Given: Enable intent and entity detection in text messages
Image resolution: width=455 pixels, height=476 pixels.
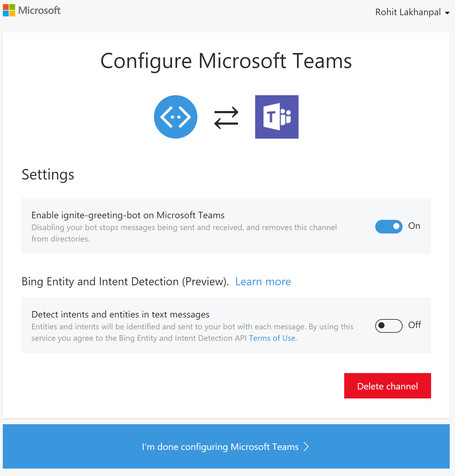Looking at the screenshot, I should (389, 326).
